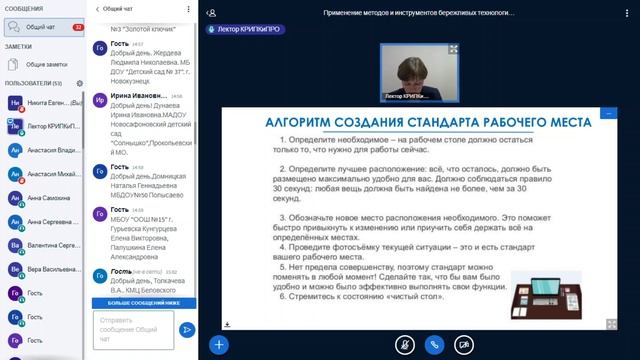Toggle the webcam sharing button

(464, 345)
